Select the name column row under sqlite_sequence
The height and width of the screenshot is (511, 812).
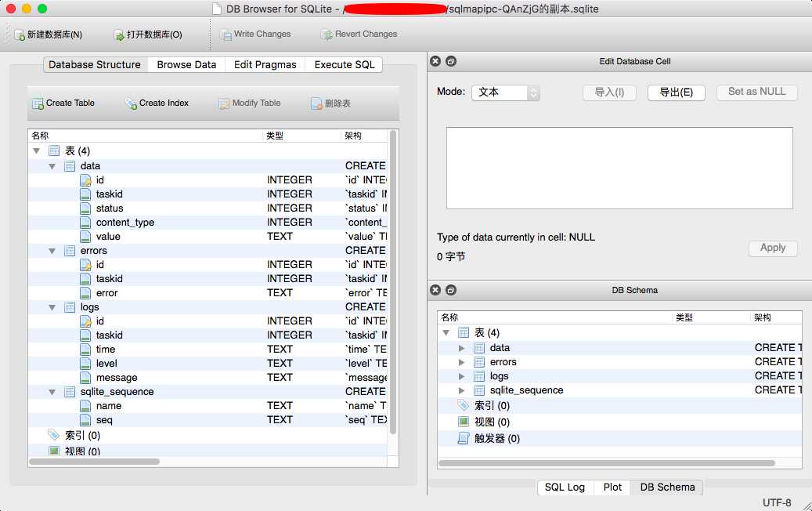[x=208, y=406]
